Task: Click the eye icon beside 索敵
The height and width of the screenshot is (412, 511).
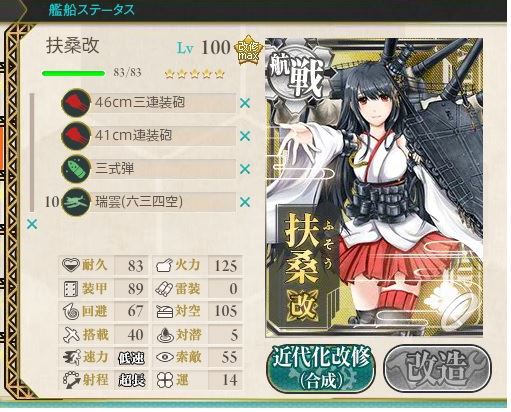Action: [165, 357]
